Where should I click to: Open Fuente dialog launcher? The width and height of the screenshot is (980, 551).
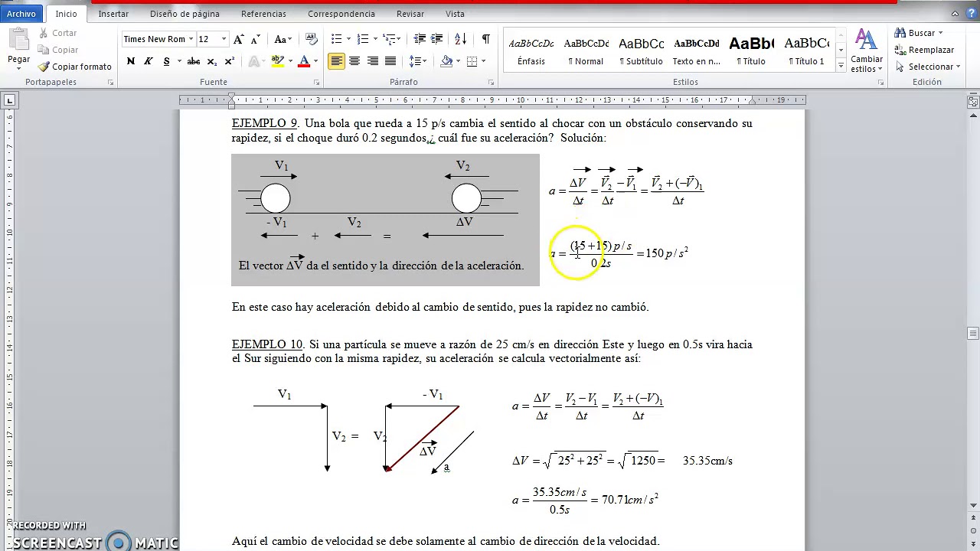click(x=315, y=83)
